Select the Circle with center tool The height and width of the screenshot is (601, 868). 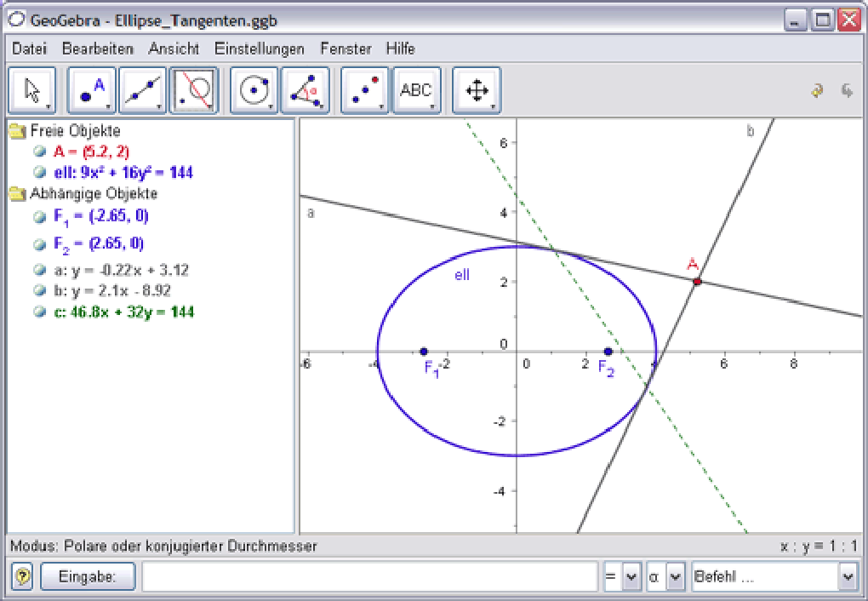point(254,90)
